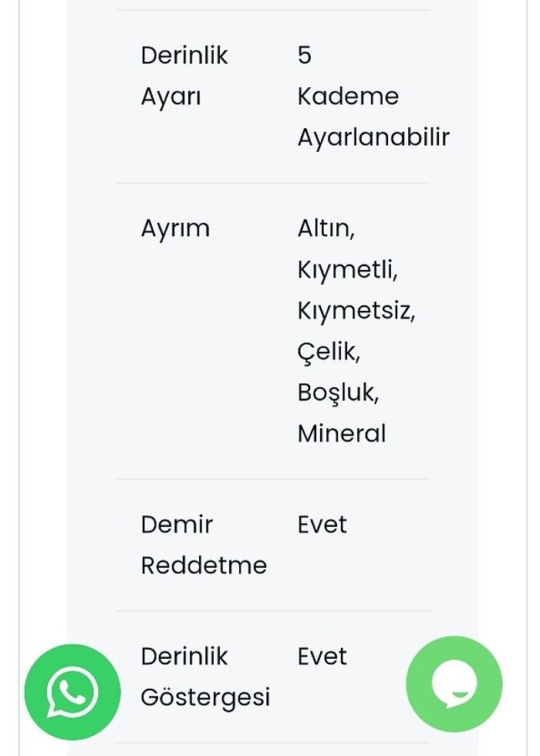The image size is (540, 756).
Task: Select the Kıymetsiz value text
Action: coord(356,310)
